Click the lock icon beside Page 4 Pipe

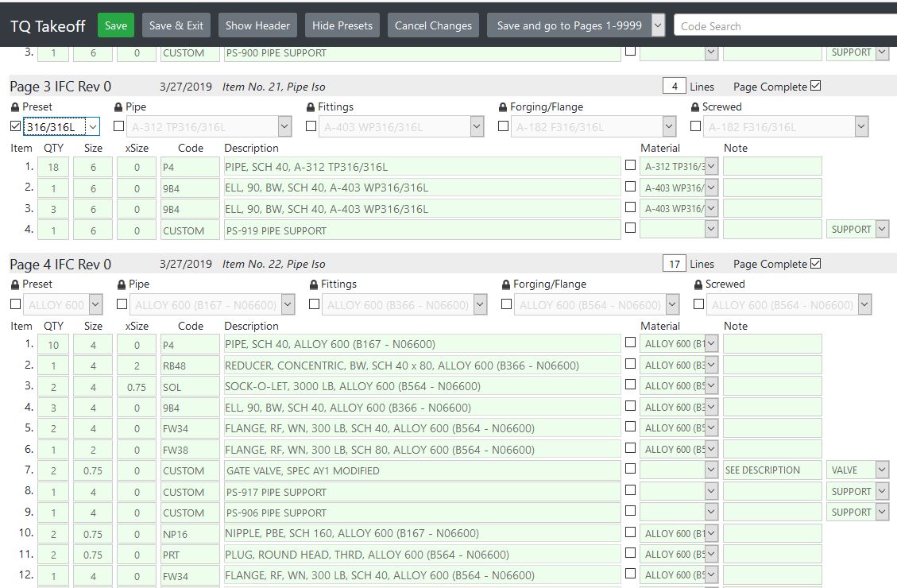(x=122, y=284)
